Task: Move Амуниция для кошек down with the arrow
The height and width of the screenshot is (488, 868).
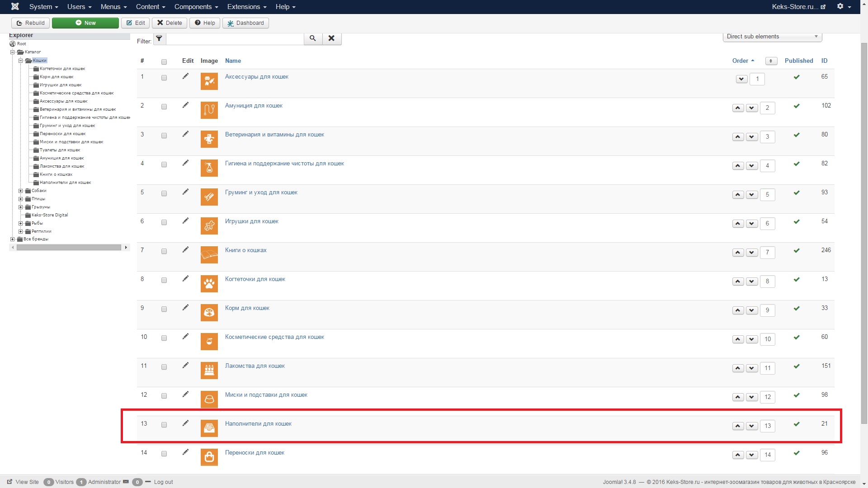Action: tap(752, 108)
